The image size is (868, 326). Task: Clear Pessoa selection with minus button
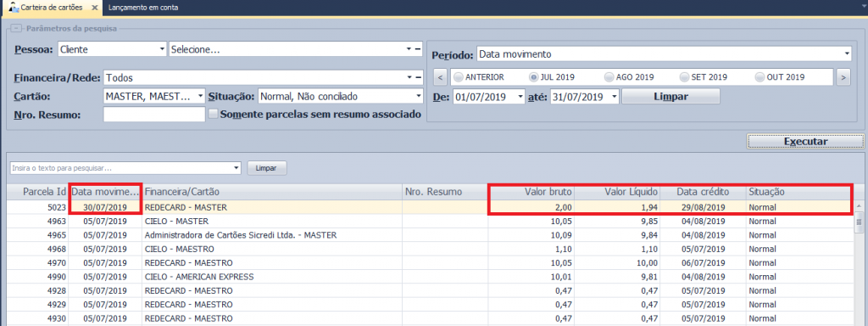click(x=419, y=49)
